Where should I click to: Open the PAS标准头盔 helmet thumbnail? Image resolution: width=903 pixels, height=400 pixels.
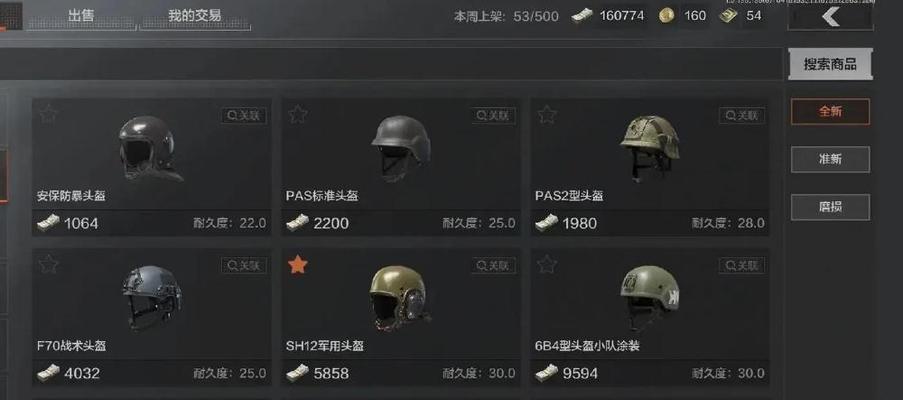pos(401,147)
